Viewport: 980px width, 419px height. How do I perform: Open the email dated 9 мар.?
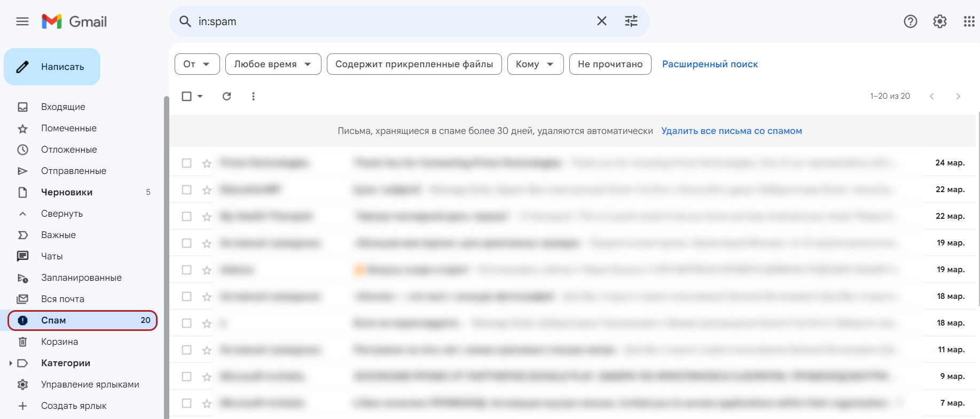(x=573, y=376)
